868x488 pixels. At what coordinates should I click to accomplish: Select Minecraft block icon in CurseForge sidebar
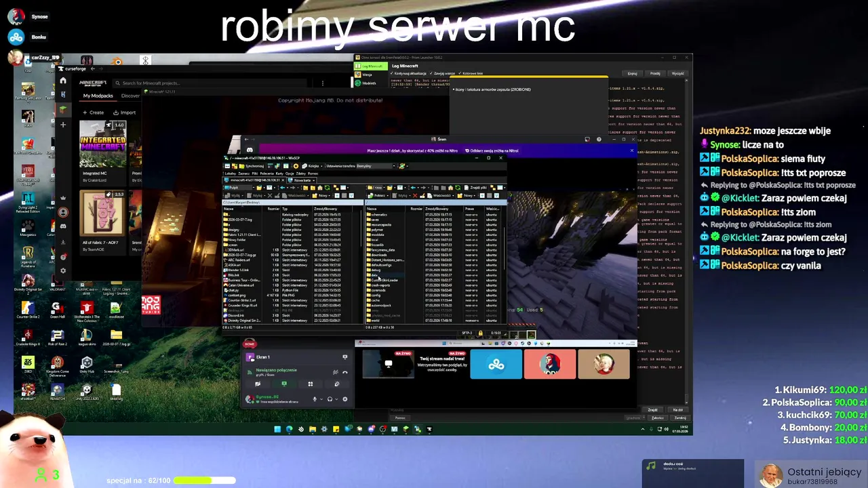pyautogui.click(x=63, y=110)
